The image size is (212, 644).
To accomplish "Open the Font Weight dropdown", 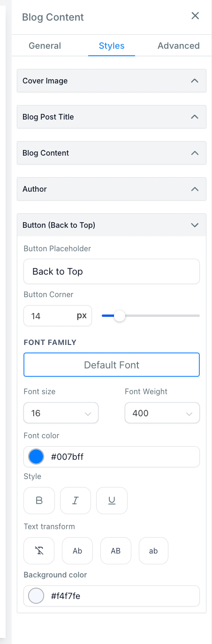I will pos(162,413).
